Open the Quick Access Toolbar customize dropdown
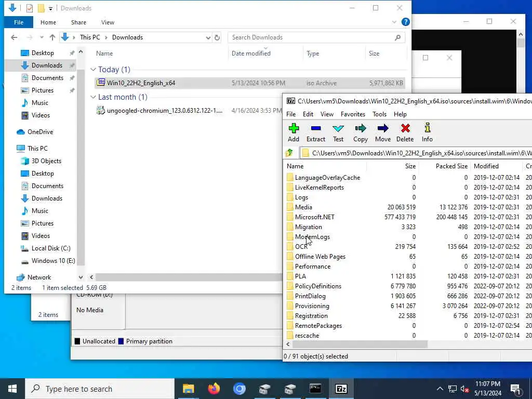This screenshot has width=532, height=399. coord(50,8)
